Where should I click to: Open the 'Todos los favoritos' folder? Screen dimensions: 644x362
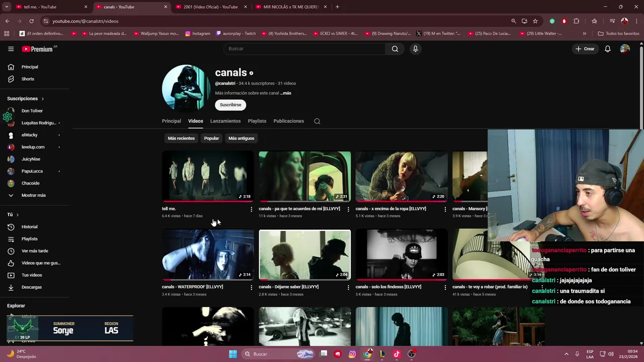point(618,34)
